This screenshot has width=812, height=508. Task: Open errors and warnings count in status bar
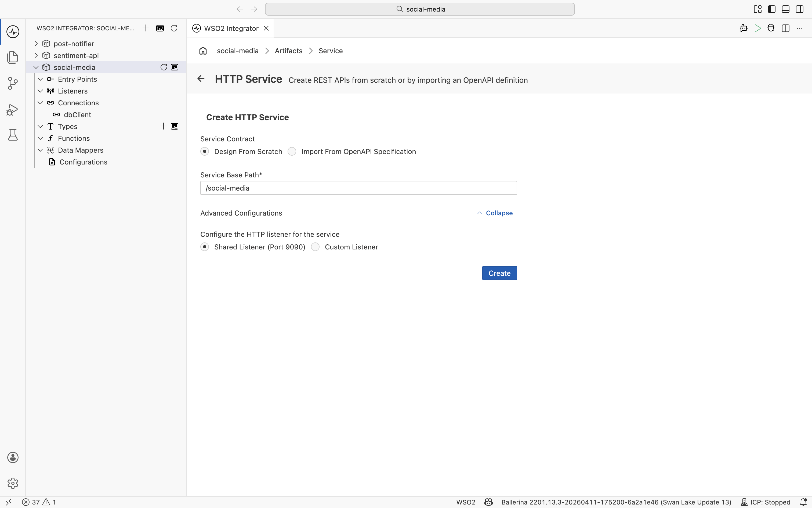click(x=39, y=502)
